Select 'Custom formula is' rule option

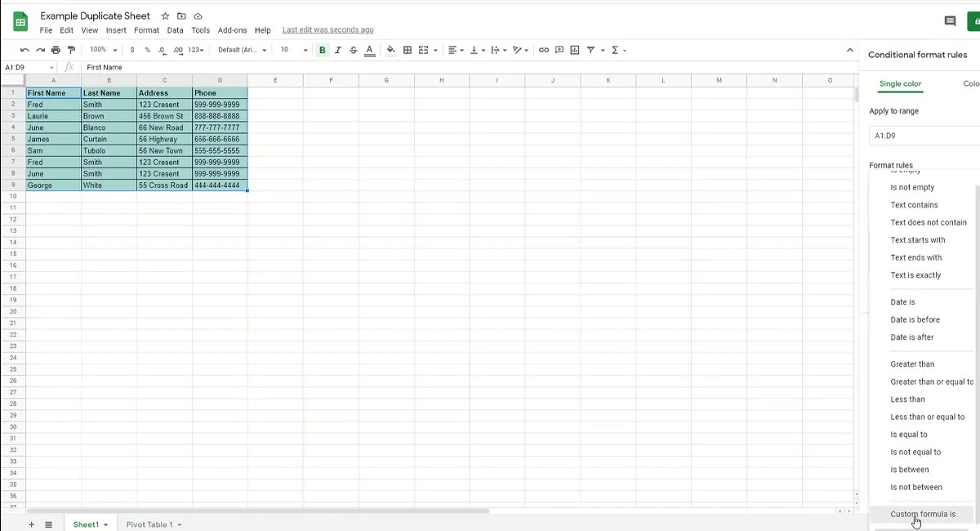click(924, 514)
